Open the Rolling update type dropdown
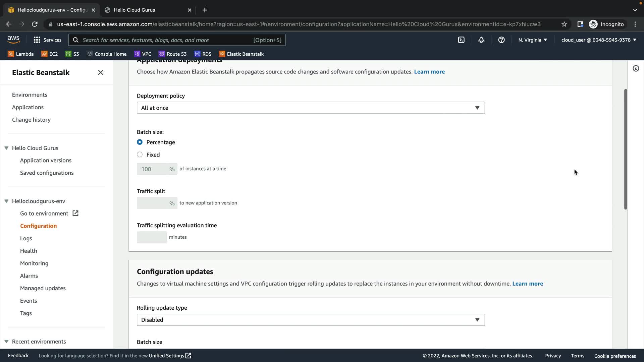Viewport: 644px width, 362px height. tap(311, 320)
